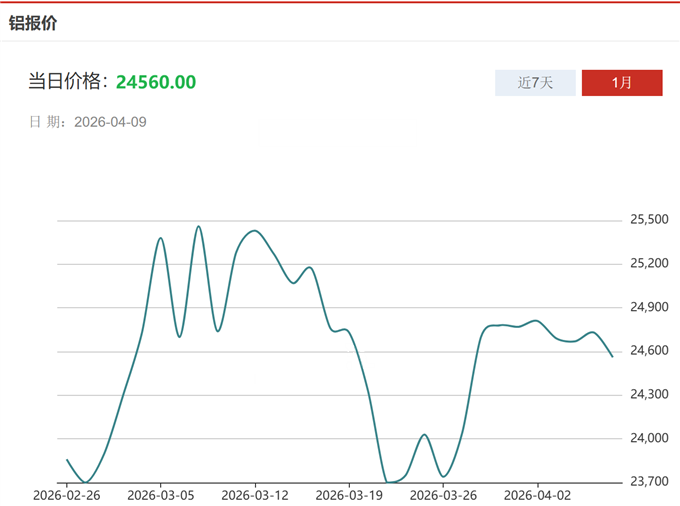This screenshot has height=506, width=680.
Task: Click the date text 2026-04-09
Action: click(110, 122)
